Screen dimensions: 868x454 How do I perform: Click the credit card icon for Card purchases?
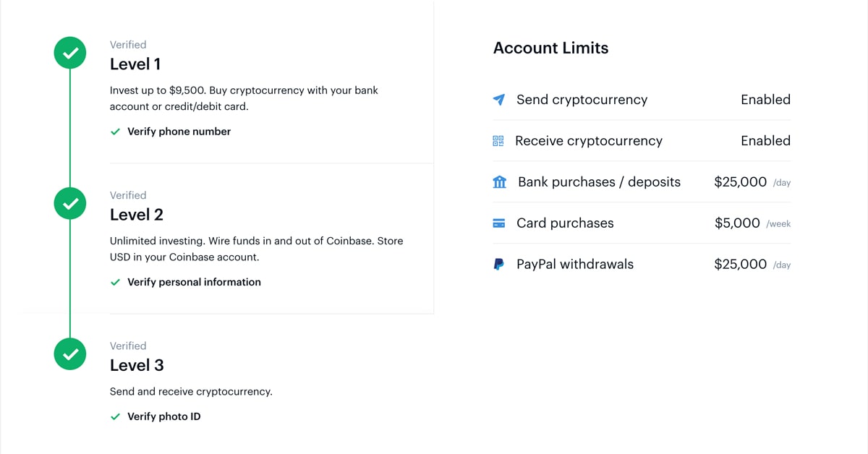pyautogui.click(x=499, y=223)
